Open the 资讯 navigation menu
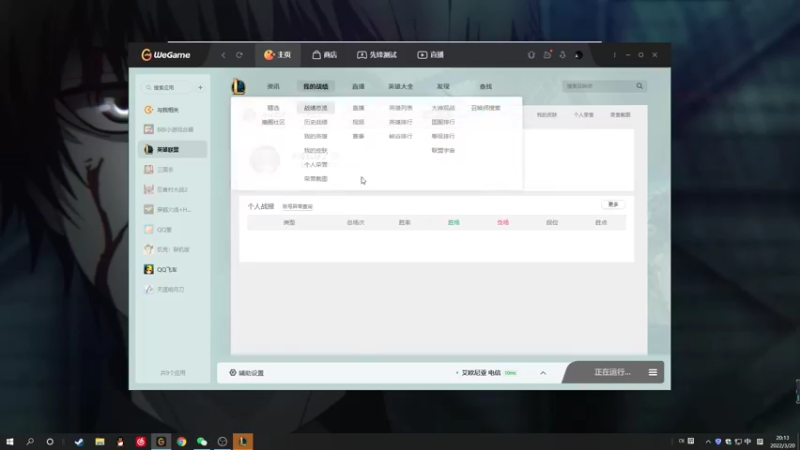 click(x=273, y=86)
